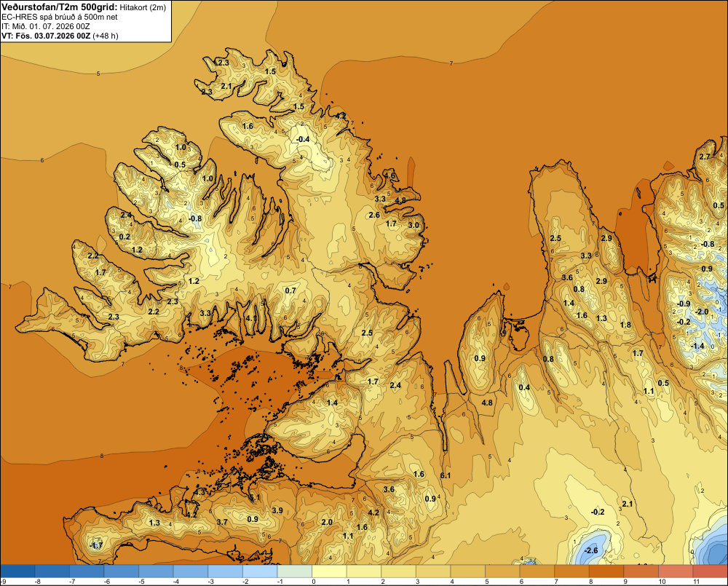Viewport: 728px width, 586px height.
Task: Select the legend swatch between 10 and 11
Action: coord(676,571)
